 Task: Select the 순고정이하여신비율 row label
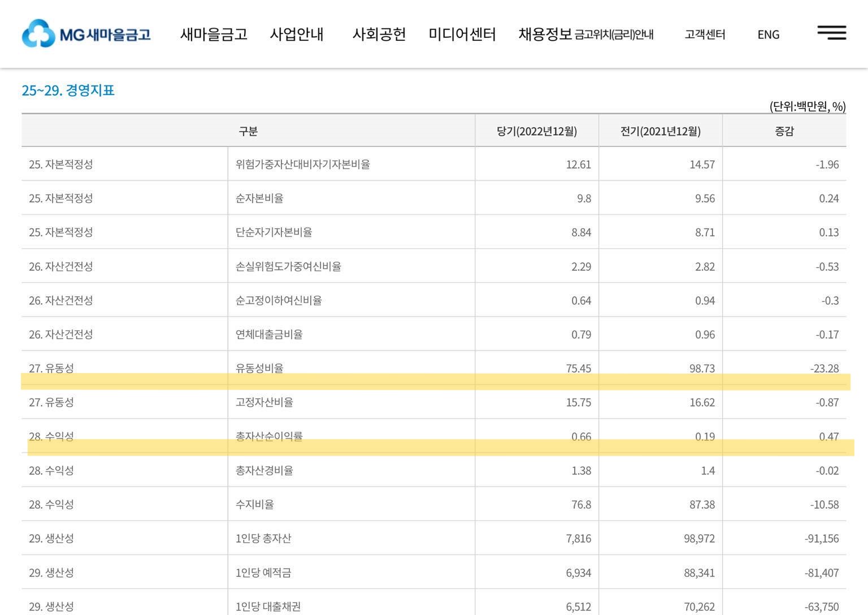(x=279, y=301)
